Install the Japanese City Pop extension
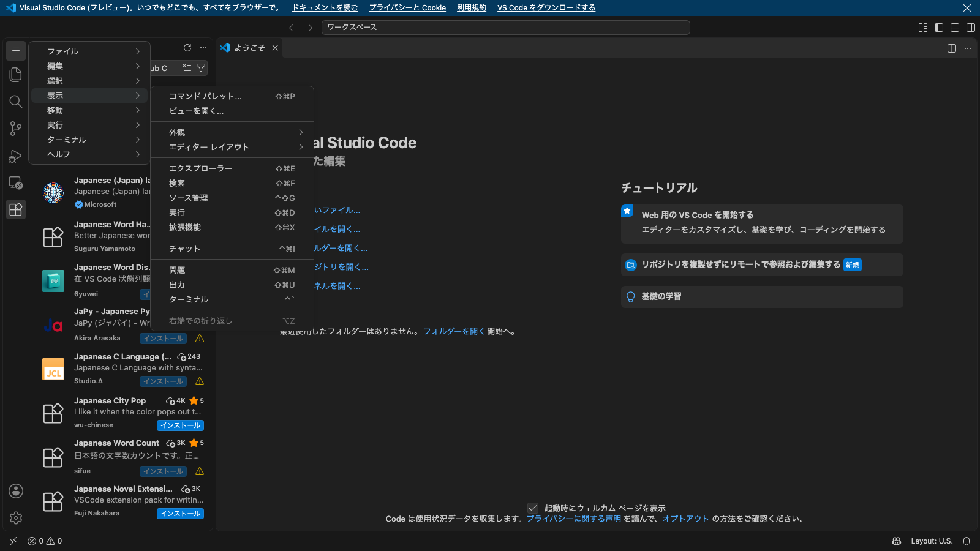This screenshot has width=980, height=551. coord(180,425)
